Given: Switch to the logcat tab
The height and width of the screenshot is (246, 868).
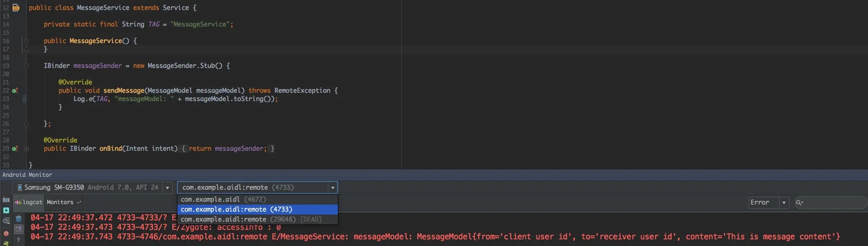Looking at the screenshot, I should click(x=29, y=202).
